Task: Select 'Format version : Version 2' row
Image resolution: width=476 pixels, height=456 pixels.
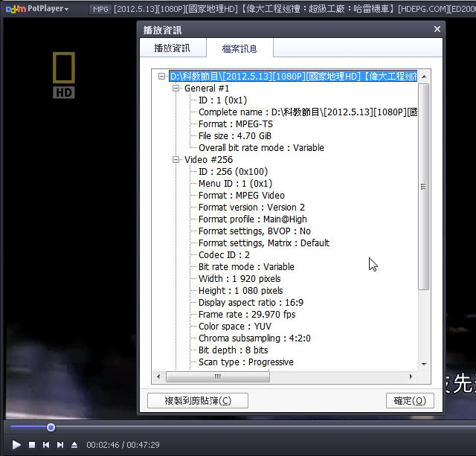Action: coord(251,207)
